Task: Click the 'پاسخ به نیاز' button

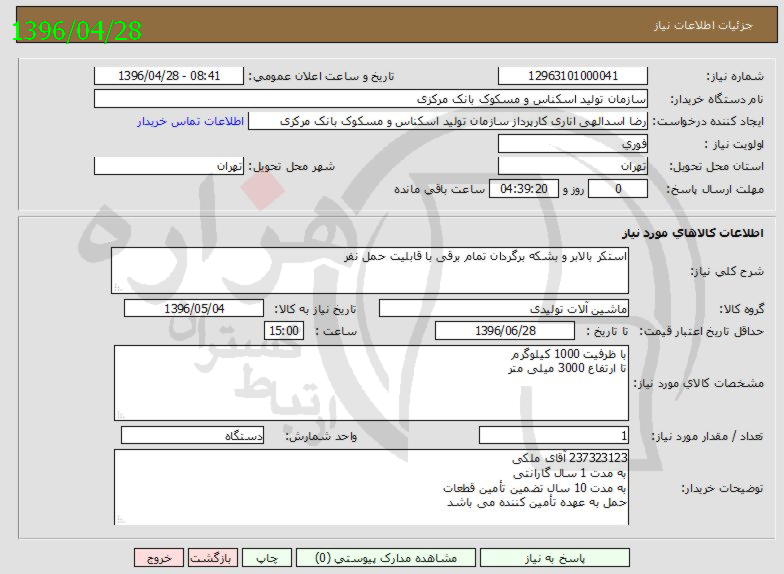Action: pos(554,558)
